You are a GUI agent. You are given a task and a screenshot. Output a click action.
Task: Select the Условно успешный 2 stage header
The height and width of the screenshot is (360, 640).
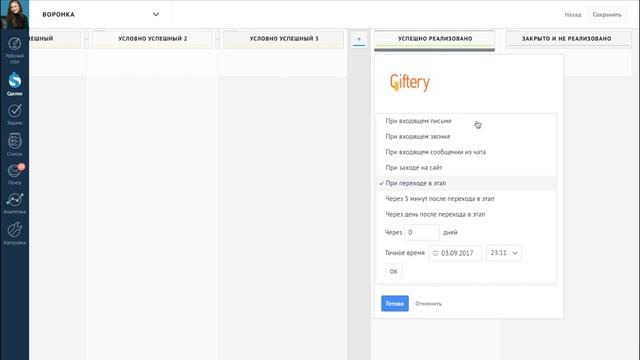point(152,39)
